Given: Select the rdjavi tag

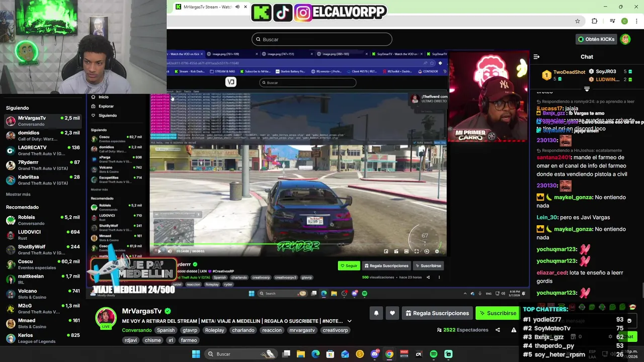Looking at the screenshot, I should click(131, 340).
